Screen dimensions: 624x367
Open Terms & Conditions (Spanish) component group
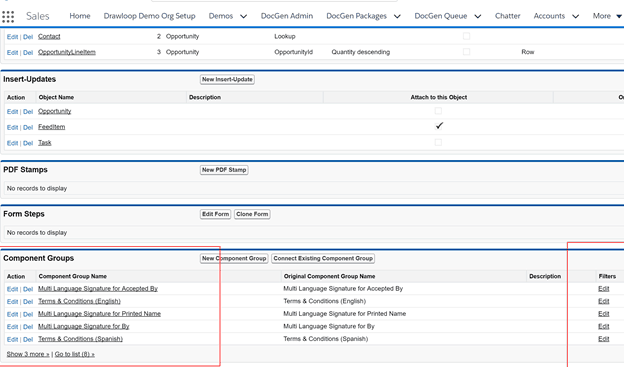[x=80, y=339]
